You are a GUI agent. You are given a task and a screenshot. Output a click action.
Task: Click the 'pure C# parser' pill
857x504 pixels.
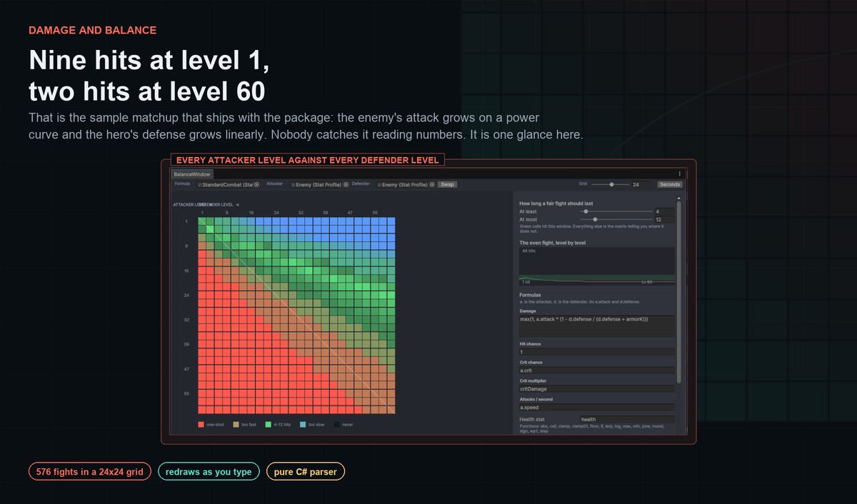306,472
